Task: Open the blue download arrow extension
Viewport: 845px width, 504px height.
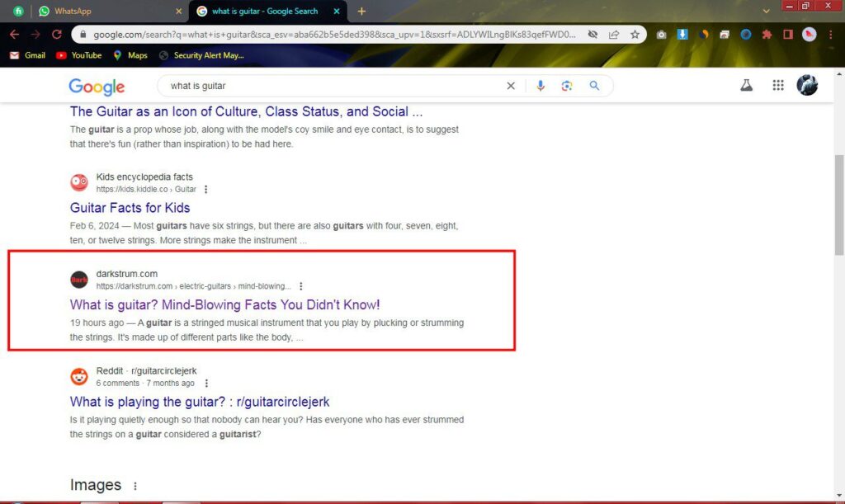Action: click(x=682, y=35)
